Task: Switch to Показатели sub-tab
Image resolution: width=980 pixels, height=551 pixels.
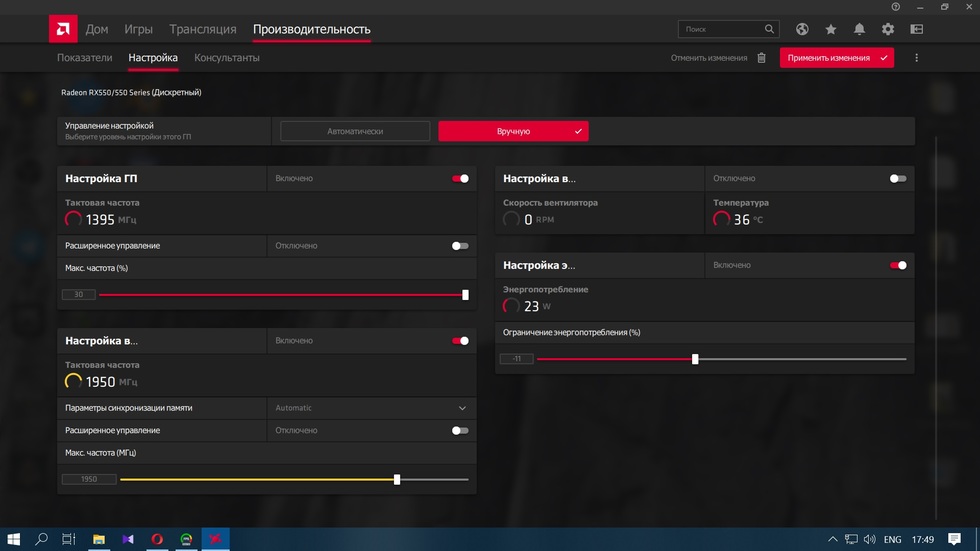Action: coord(84,57)
